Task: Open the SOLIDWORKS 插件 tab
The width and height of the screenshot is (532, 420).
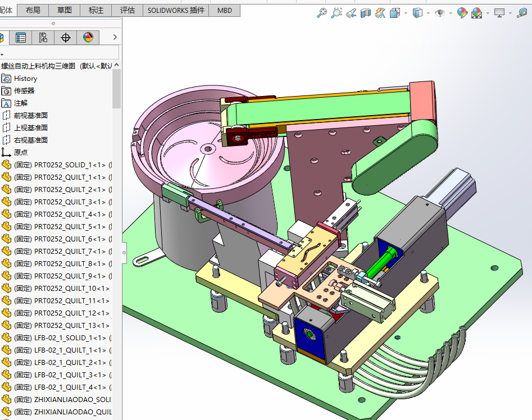Action: (x=176, y=10)
